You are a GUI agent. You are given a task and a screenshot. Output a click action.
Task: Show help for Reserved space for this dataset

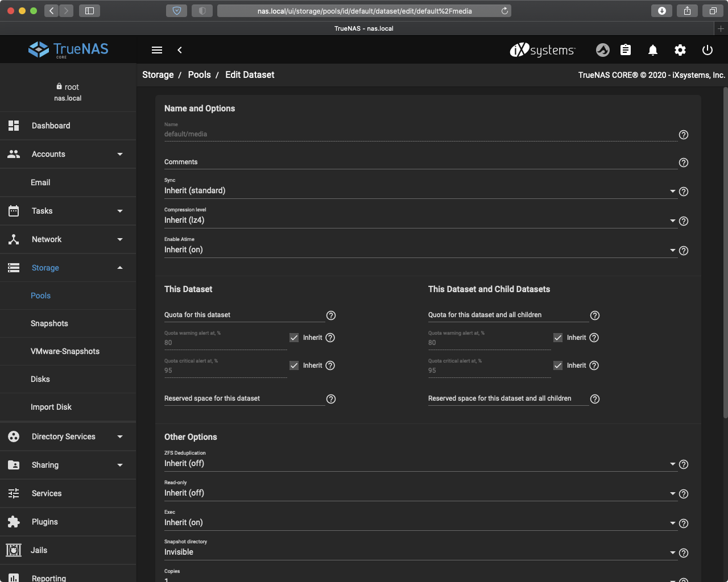pyautogui.click(x=331, y=399)
